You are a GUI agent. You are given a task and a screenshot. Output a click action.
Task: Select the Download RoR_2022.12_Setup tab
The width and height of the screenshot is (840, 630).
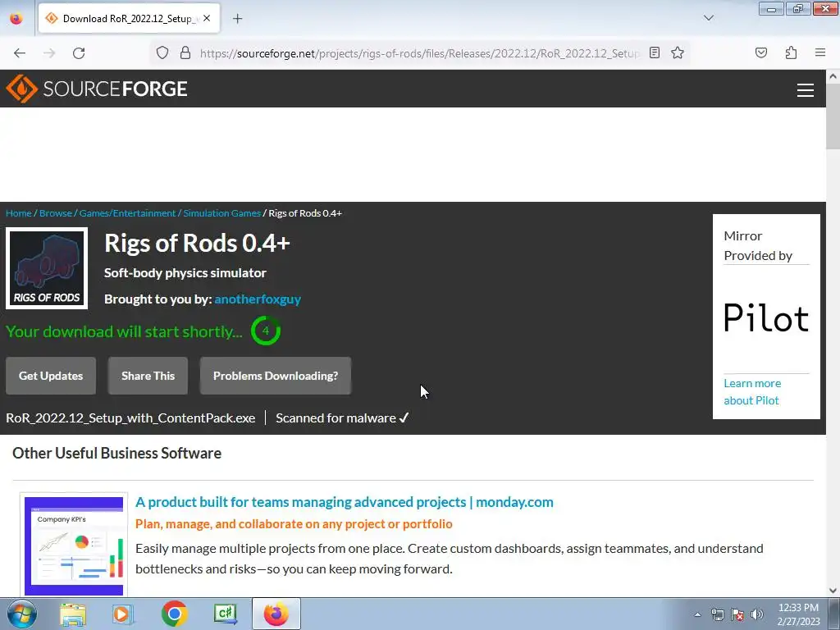129,19
